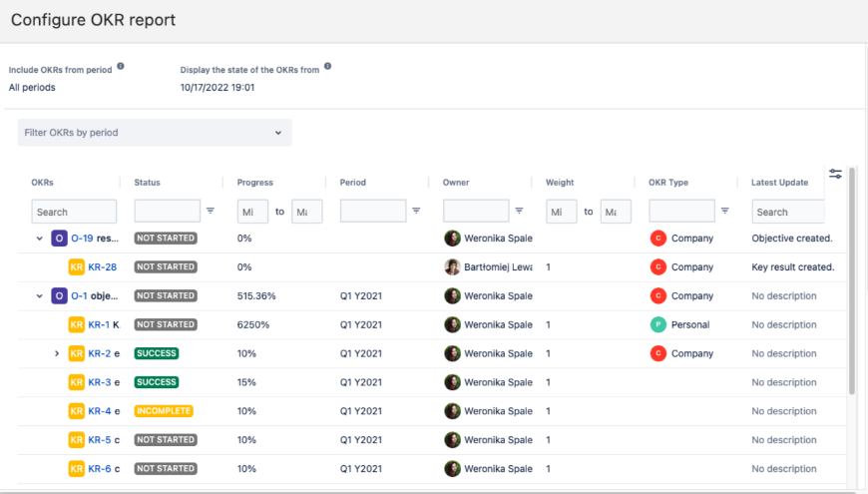This screenshot has height=494, width=868.
Task: Click the vertical scrollbar of the table
Action: coord(851,299)
